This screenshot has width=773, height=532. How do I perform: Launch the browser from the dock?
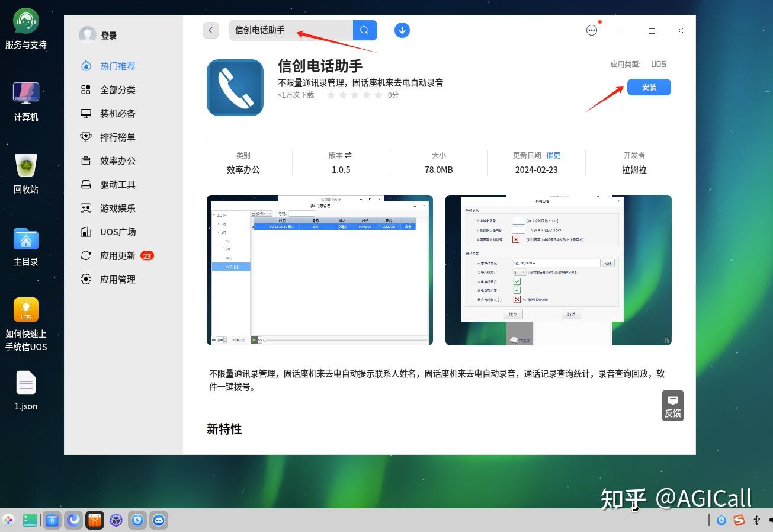[x=73, y=520]
